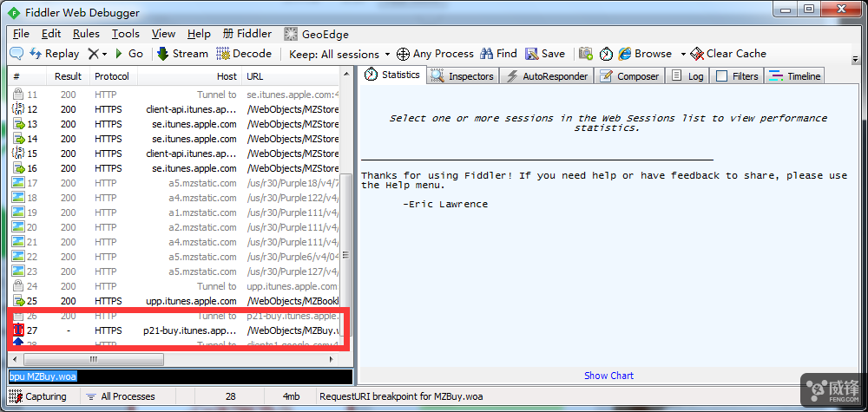Select session 22 image icon
868x412 pixels.
pyautogui.click(x=18, y=257)
